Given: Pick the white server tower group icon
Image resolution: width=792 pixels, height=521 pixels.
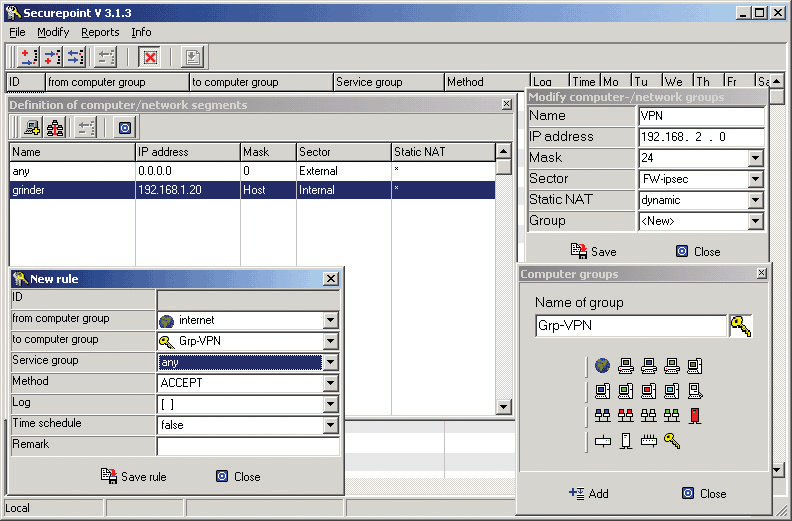Looking at the screenshot, I should point(626,441).
